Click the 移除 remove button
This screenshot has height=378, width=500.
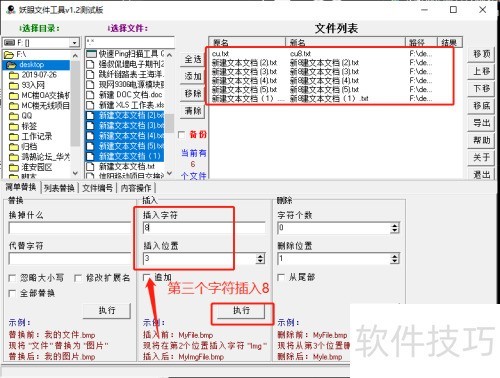coord(193,93)
